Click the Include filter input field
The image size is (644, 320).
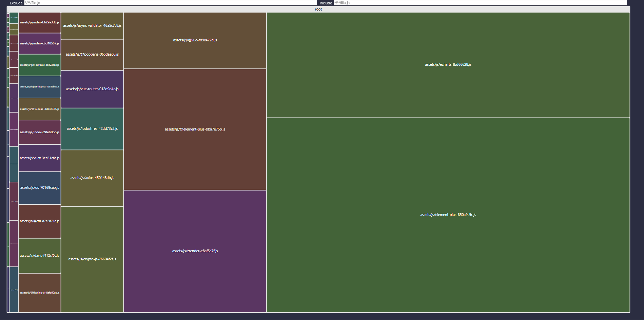[x=475, y=3]
